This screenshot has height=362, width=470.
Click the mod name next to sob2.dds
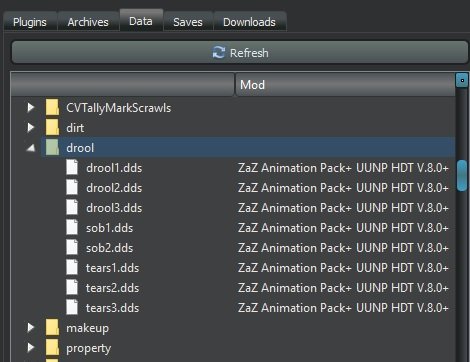pos(343,248)
